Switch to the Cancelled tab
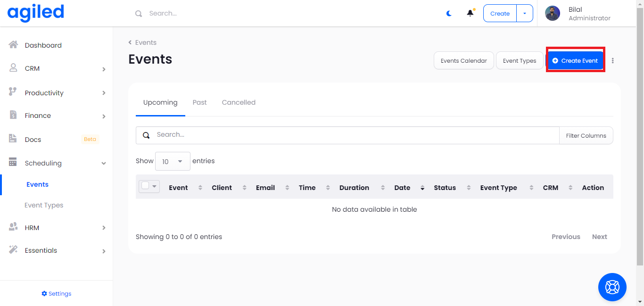644x306 pixels. [x=239, y=102]
